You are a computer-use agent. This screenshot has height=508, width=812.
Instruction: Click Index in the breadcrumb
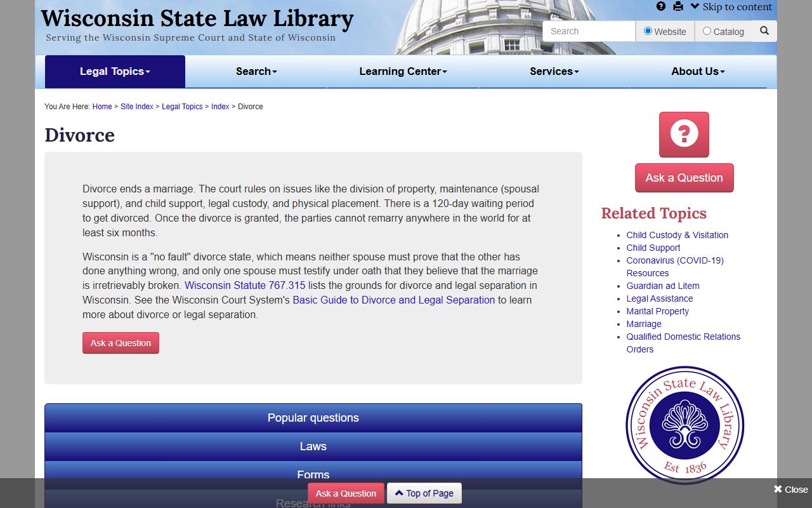[x=220, y=107]
